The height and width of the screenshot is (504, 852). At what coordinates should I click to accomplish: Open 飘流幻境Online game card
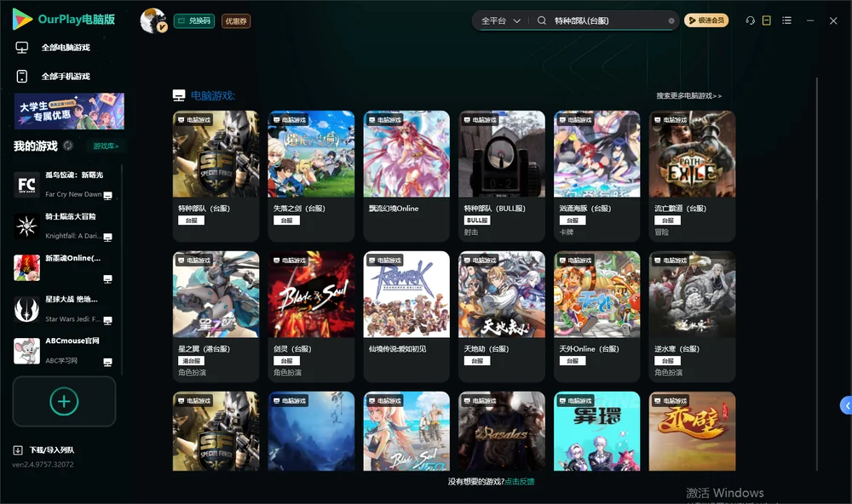406,176
